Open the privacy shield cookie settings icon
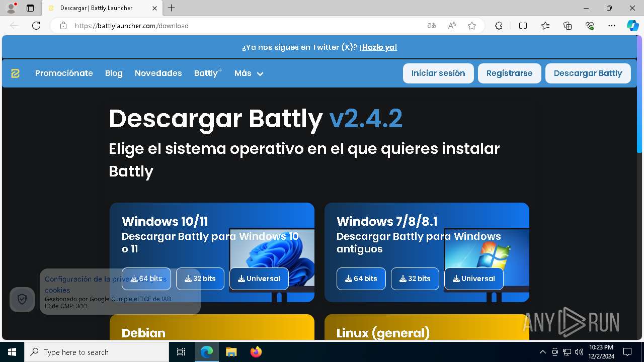The image size is (644, 362). 22,300
